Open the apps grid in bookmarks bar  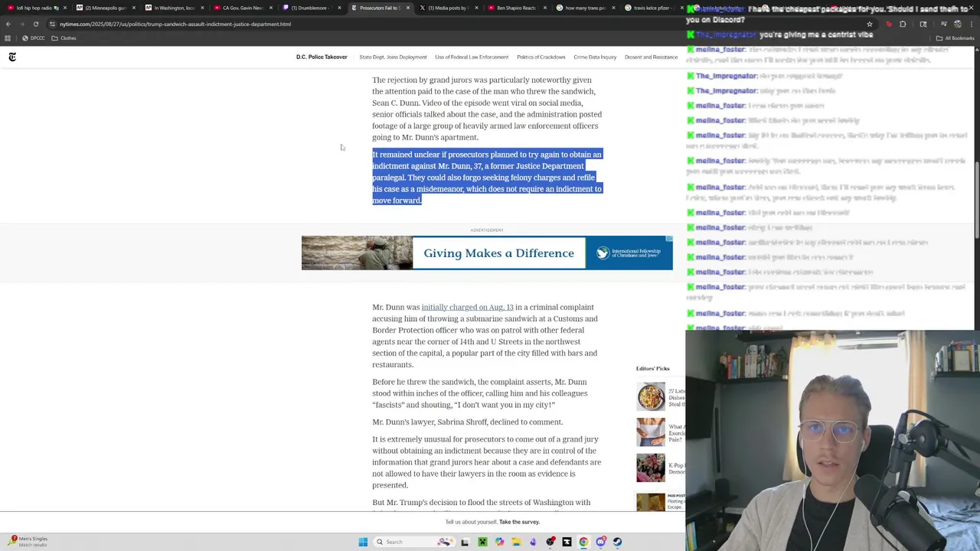tap(8, 38)
